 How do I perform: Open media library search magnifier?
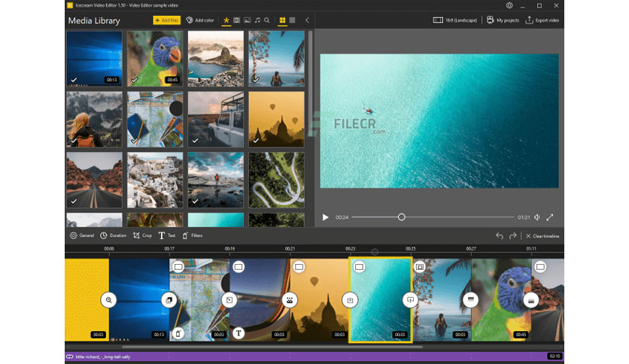tap(267, 20)
